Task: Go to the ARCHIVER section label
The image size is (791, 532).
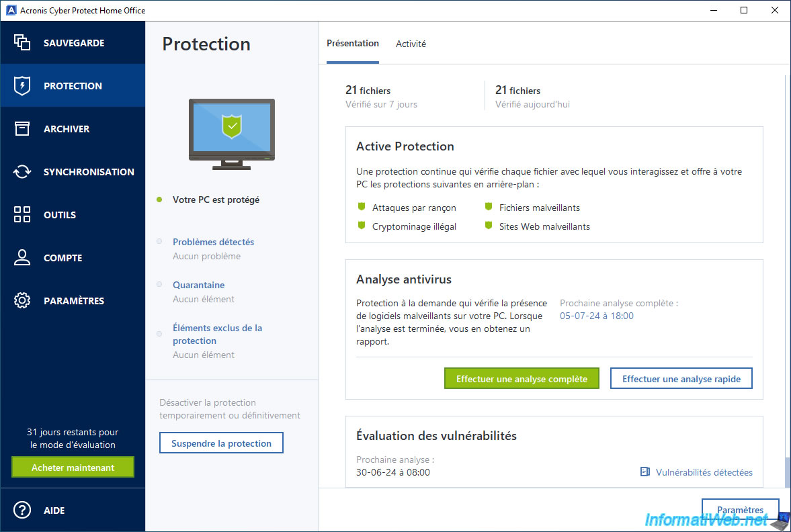Action: point(67,129)
